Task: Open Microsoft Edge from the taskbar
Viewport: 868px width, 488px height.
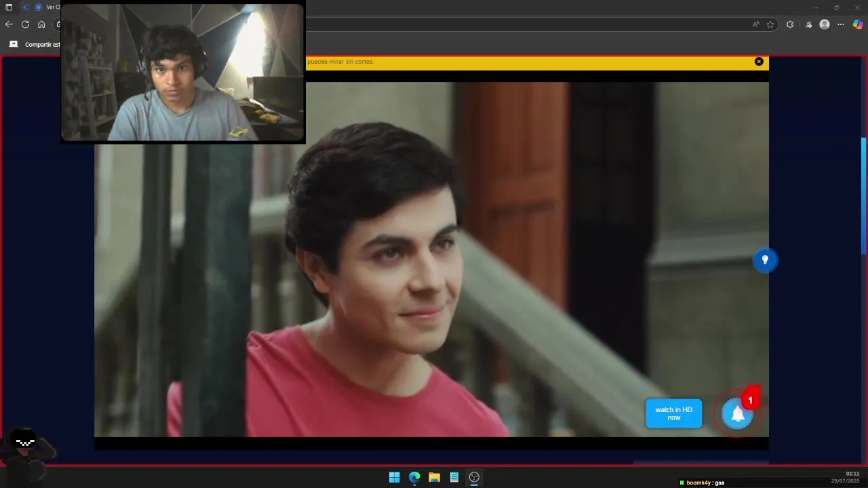Action: (x=414, y=477)
